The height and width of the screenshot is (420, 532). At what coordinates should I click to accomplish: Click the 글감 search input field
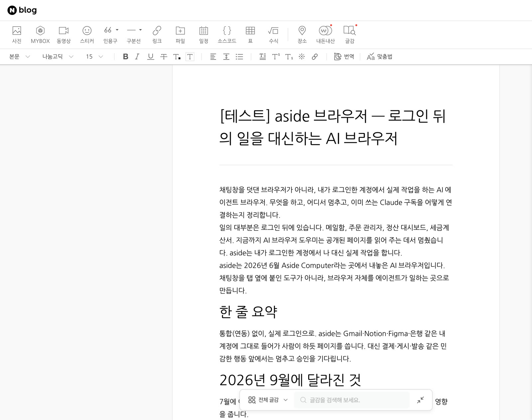pyautogui.click(x=352, y=400)
